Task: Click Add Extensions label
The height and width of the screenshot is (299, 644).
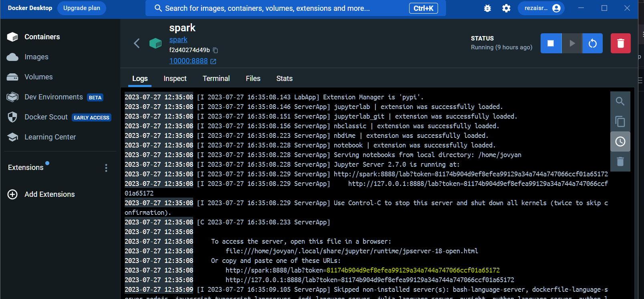Action: (50, 194)
